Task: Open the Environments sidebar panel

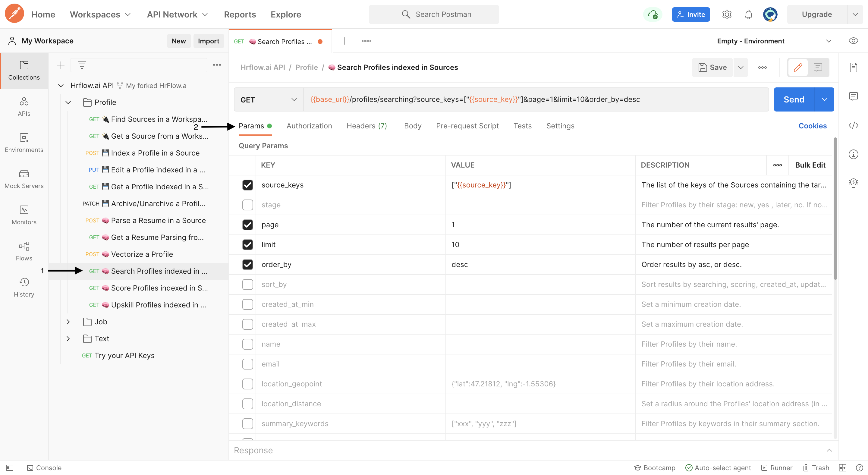Action: [x=24, y=143]
